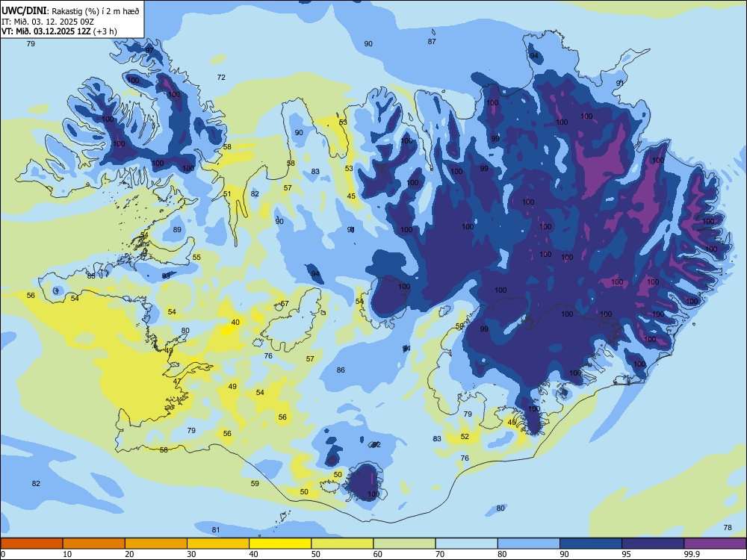
Task: Click the map value '87' off the north coast
Action: (x=432, y=41)
